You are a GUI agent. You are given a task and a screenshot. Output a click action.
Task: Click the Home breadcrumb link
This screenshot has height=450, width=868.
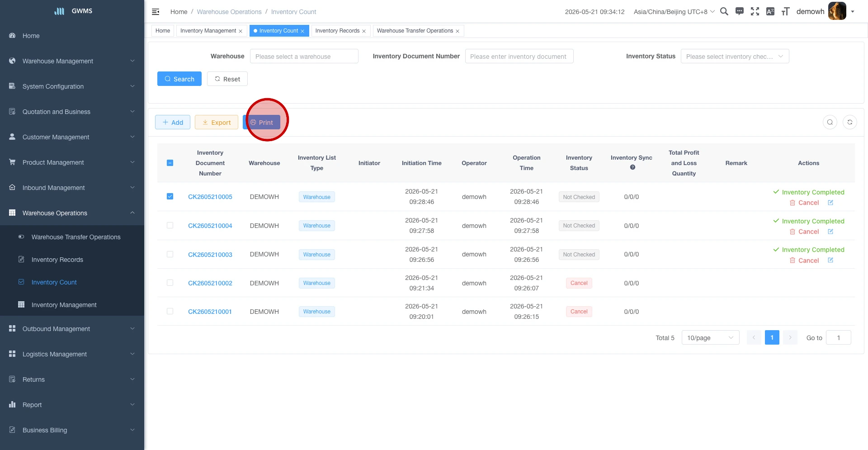coord(179,12)
